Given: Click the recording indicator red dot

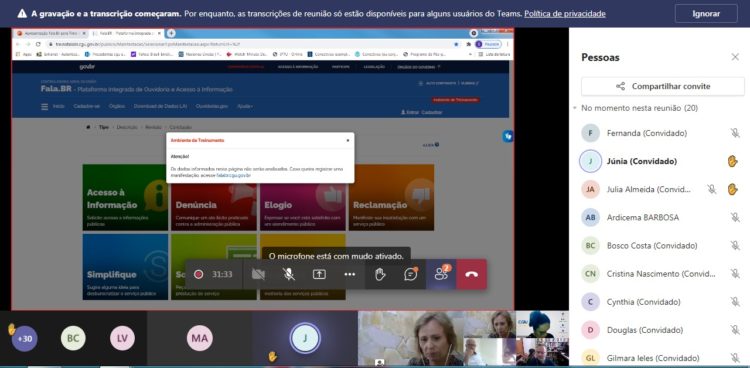Looking at the screenshot, I should tap(199, 274).
